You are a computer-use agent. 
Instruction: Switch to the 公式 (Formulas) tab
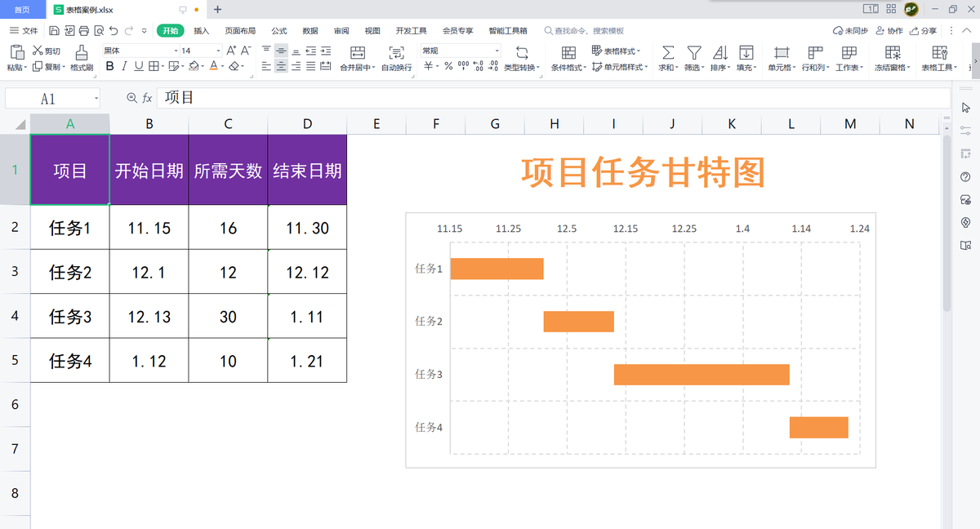279,30
